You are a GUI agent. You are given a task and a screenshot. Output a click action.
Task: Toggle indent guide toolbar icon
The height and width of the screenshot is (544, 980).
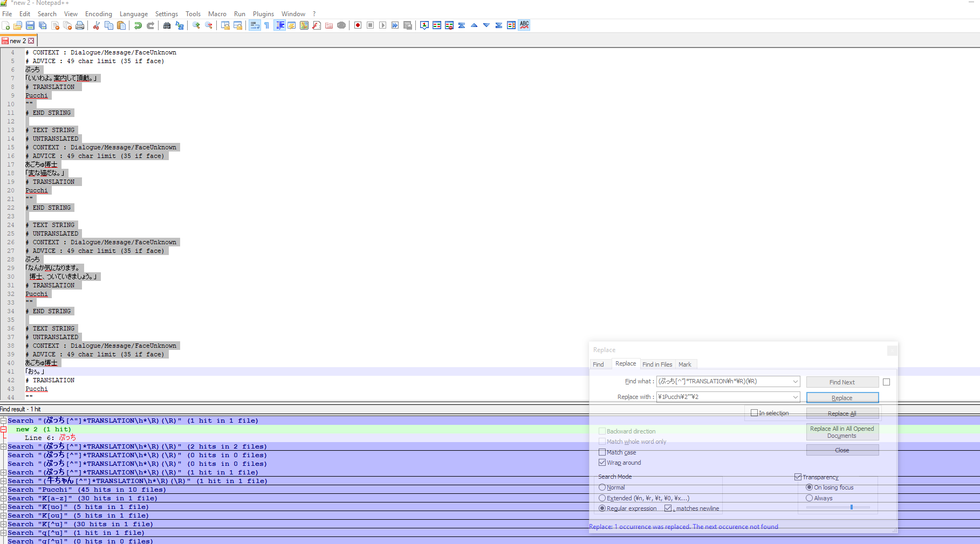point(279,25)
